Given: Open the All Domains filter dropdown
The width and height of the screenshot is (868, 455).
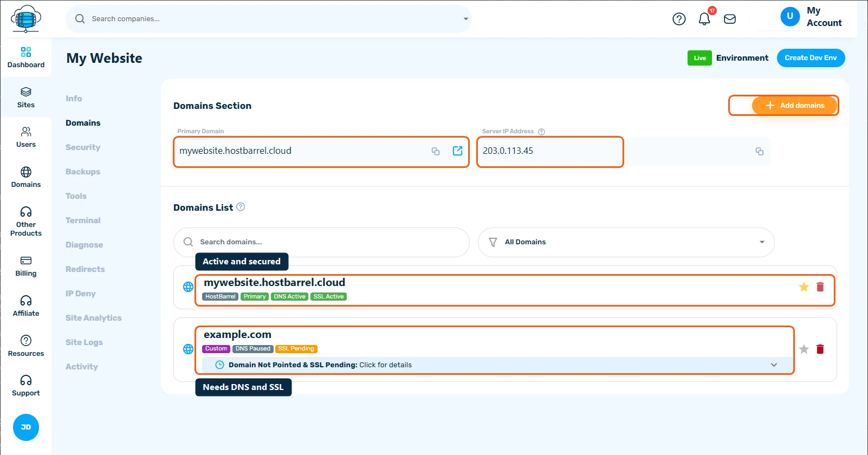Looking at the screenshot, I should [x=626, y=242].
